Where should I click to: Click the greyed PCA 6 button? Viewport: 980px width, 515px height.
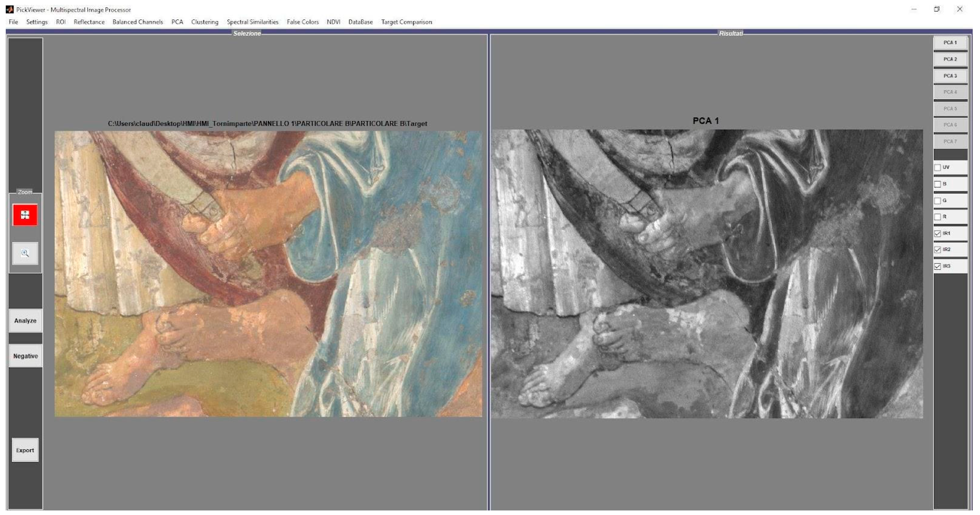click(x=950, y=125)
